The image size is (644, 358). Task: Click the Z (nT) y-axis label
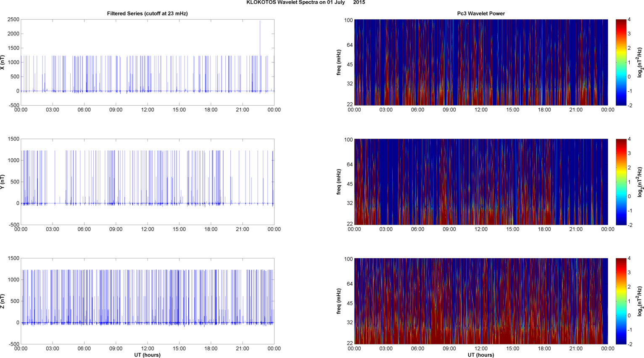pos(3,301)
